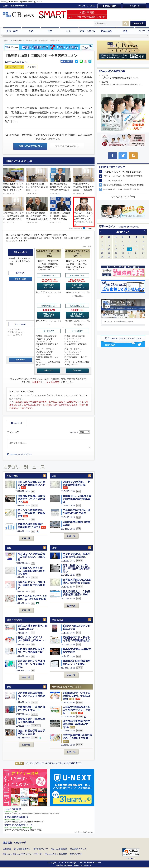Viewport: 149px width, 868px height.
Task: Select day 18 in the archive calendar
Action: pos(129,249)
